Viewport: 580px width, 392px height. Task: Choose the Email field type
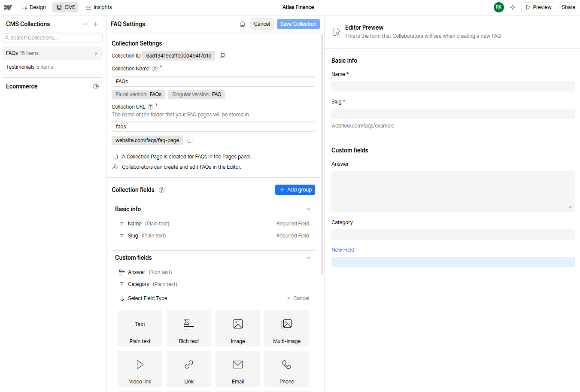click(238, 369)
